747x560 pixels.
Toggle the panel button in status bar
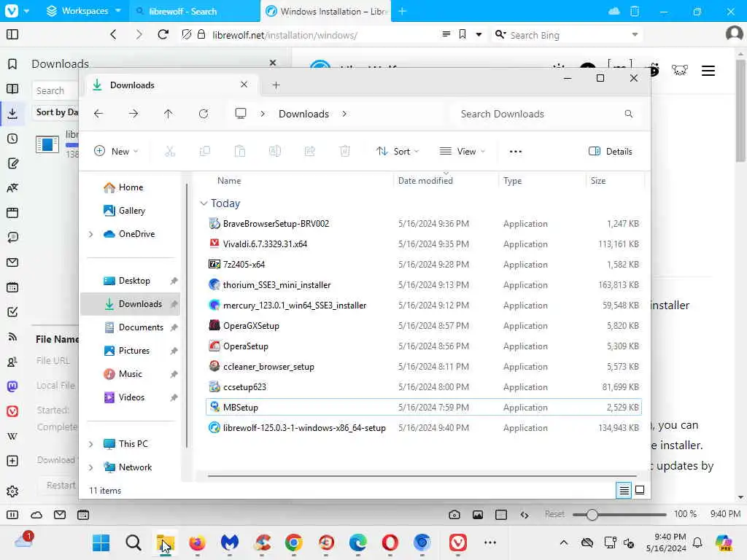12,515
